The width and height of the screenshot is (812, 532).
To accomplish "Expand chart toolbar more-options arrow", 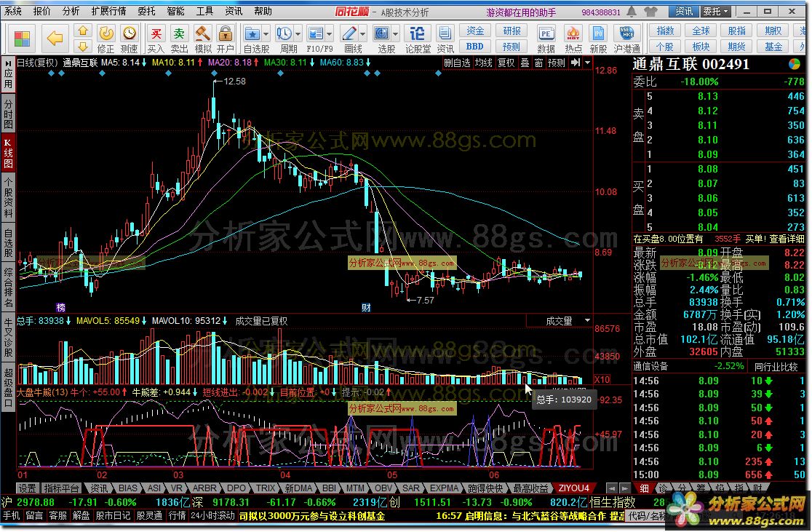I will [587, 63].
